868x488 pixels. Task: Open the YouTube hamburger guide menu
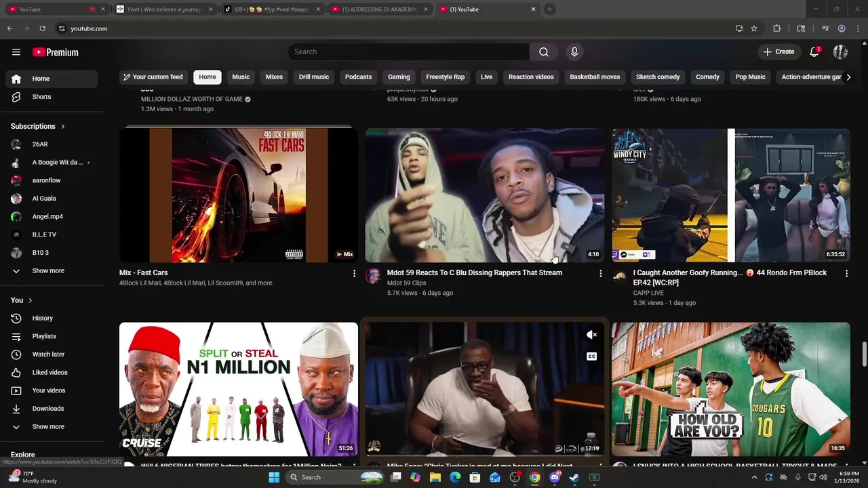click(x=16, y=52)
